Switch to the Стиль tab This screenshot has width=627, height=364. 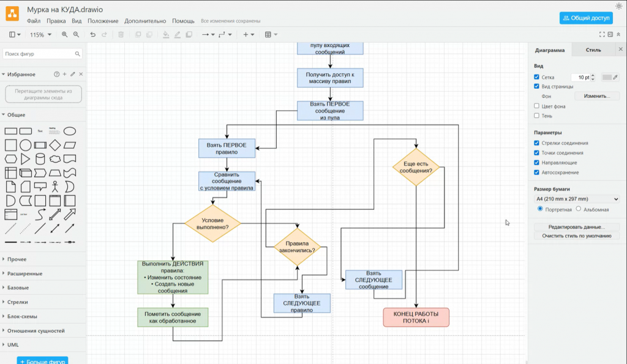coord(593,50)
